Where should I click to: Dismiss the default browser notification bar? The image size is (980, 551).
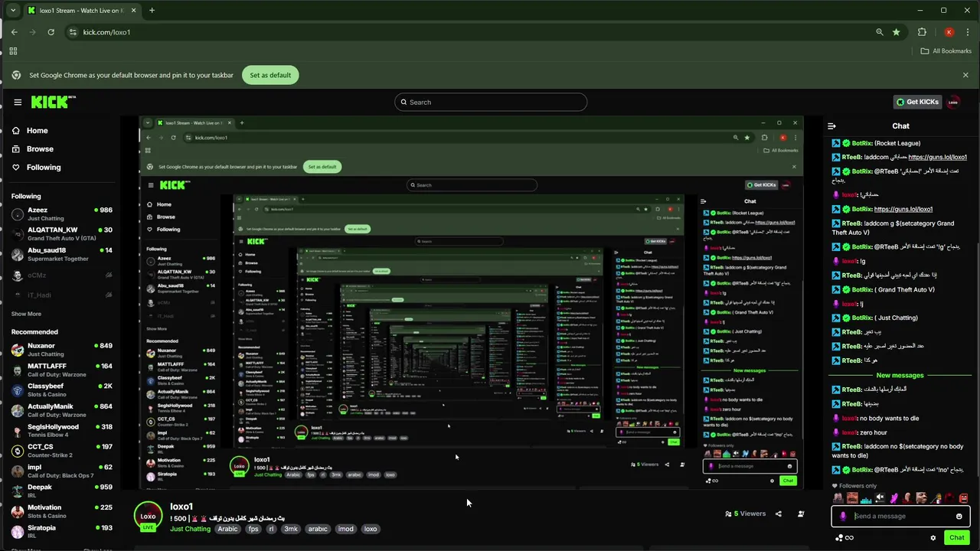[965, 75]
